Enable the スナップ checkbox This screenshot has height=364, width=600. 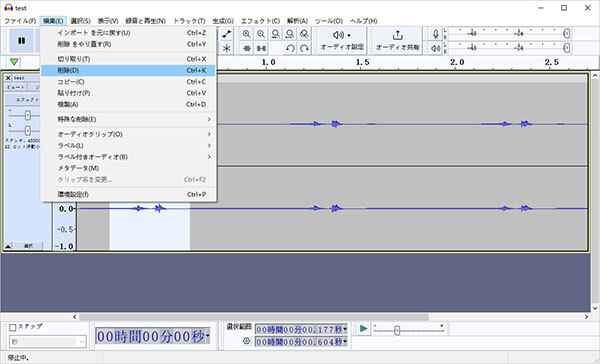point(13,327)
